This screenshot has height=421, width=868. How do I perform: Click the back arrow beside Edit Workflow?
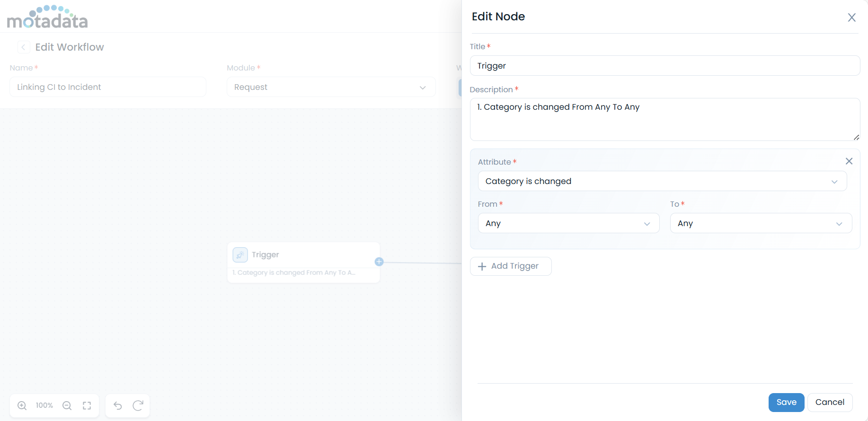(24, 47)
